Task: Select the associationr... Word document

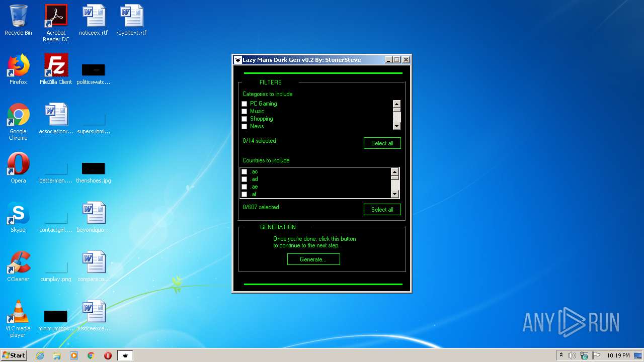Action: (56, 119)
